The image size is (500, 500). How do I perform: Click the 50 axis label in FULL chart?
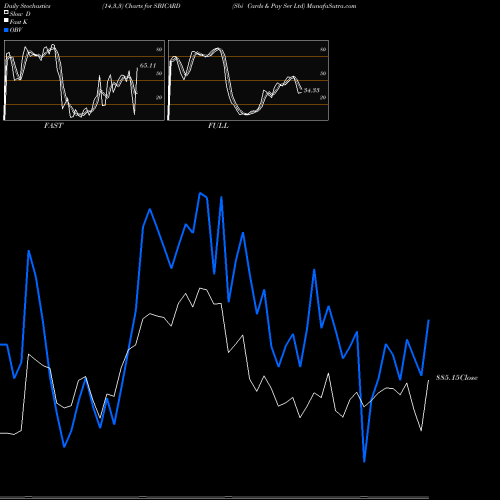(x=323, y=73)
